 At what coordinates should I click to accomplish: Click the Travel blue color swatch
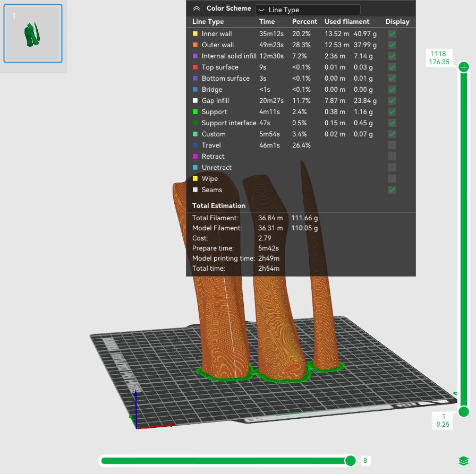click(195, 145)
